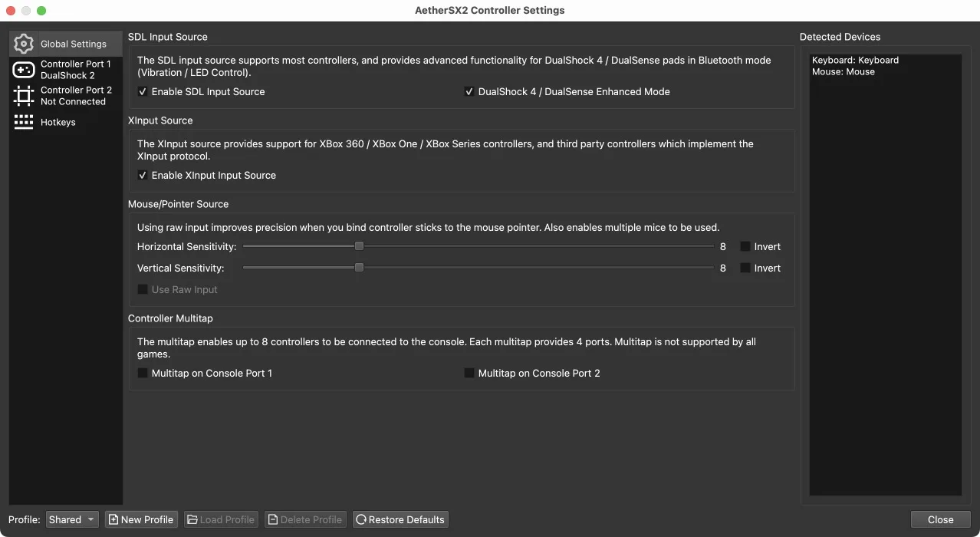Select Keyboard: Keyboard in Detected Devices
Image resolution: width=980 pixels, height=537 pixels.
tap(855, 60)
